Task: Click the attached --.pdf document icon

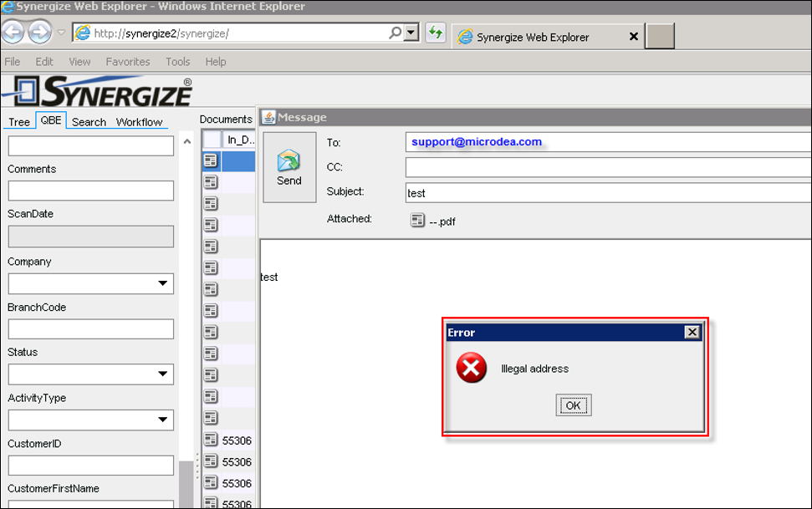Action: (417, 220)
